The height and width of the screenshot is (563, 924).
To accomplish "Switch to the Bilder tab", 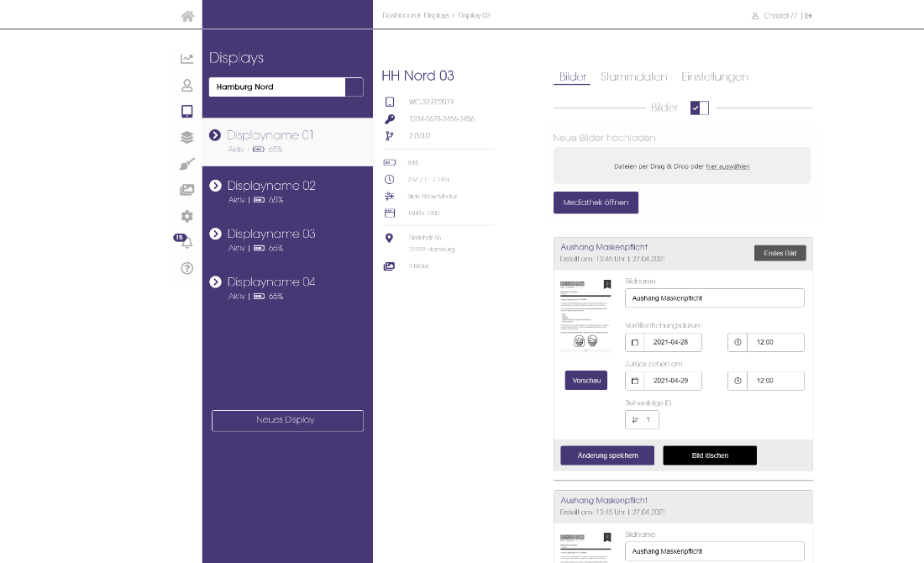I will point(572,76).
